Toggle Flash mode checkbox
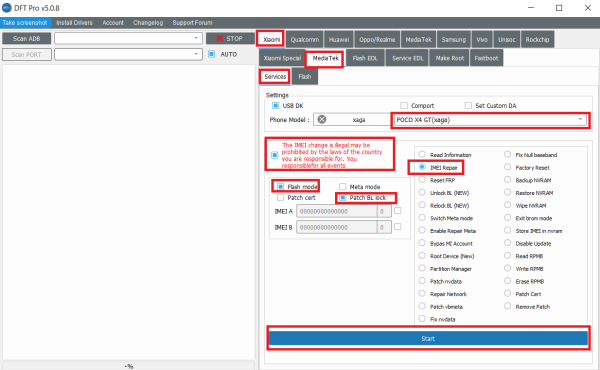This screenshot has height=370, width=600. point(280,186)
